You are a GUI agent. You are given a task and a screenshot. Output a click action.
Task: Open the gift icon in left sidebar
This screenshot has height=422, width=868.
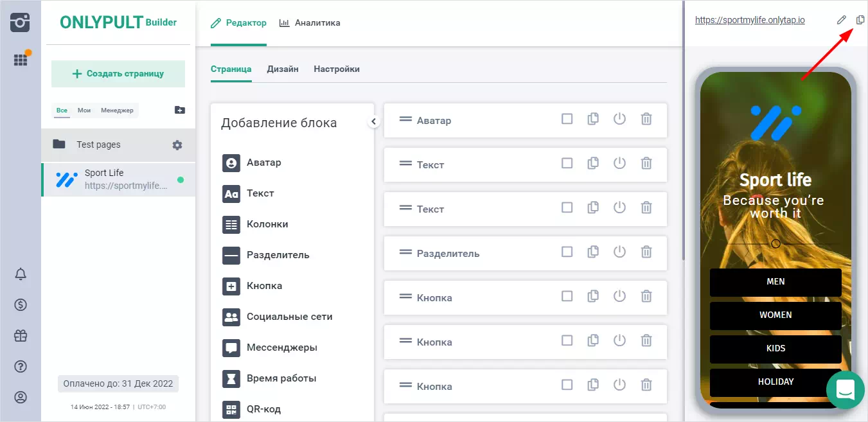21,335
